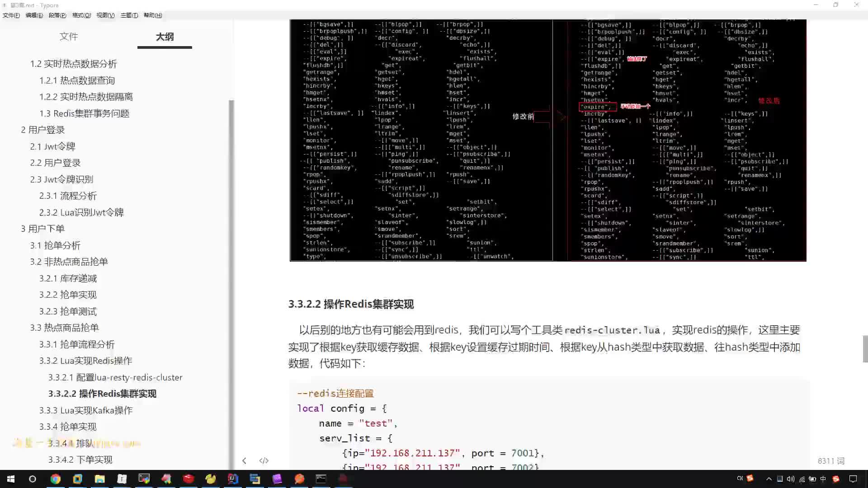The image size is (868, 488).
Task: Open the 编辑(E) menu
Action: coord(34,15)
